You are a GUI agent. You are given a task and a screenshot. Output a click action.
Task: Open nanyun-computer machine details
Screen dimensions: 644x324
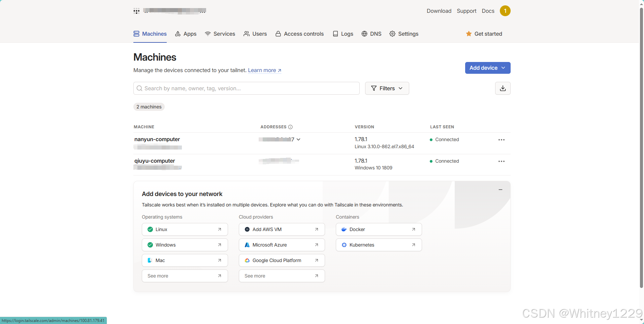pos(157,139)
